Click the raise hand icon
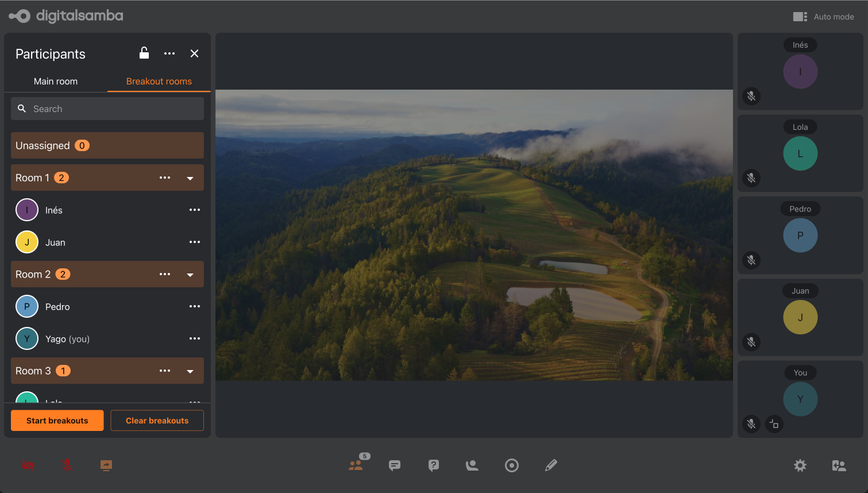Screen dimensions: 868x493 coord(472,465)
